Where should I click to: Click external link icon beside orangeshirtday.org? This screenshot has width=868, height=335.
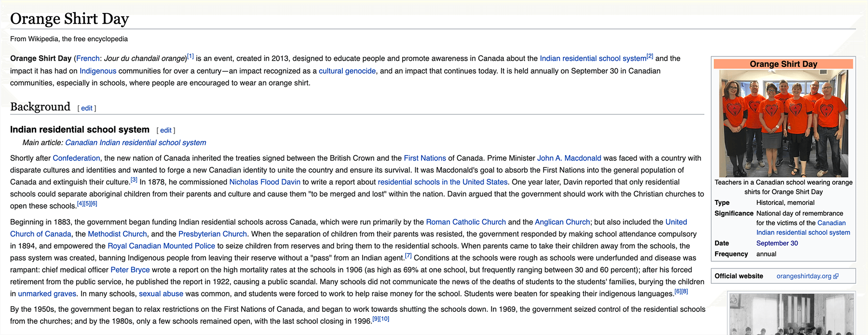pos(836,276)
